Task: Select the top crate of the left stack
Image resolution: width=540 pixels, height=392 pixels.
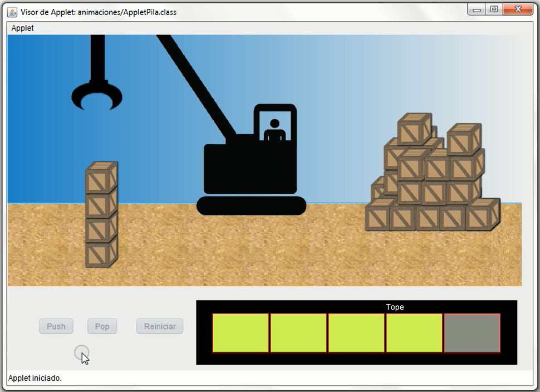Action: point(101,177)
